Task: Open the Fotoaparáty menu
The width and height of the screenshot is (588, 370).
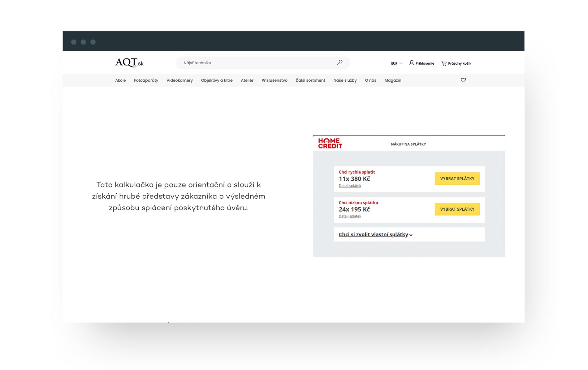Action: (x=146, y=80)
